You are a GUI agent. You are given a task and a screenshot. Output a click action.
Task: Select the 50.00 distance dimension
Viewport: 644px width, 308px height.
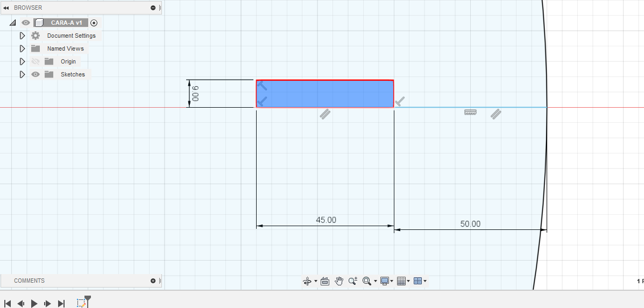(x=470, y=224)
